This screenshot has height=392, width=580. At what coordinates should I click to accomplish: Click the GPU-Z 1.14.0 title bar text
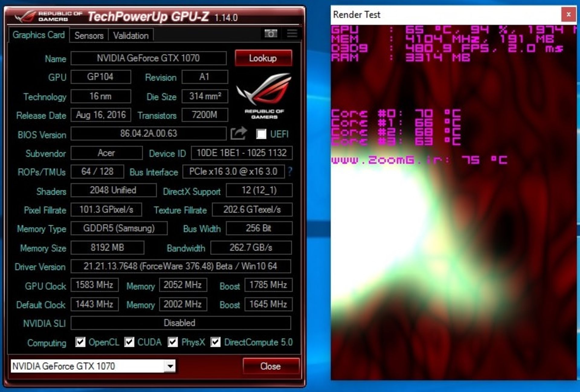(163, 17)
